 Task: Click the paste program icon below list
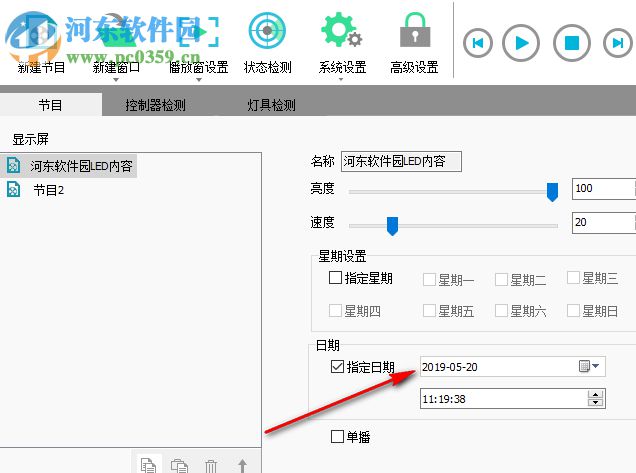pyautogui.click(x=179, y=466)
